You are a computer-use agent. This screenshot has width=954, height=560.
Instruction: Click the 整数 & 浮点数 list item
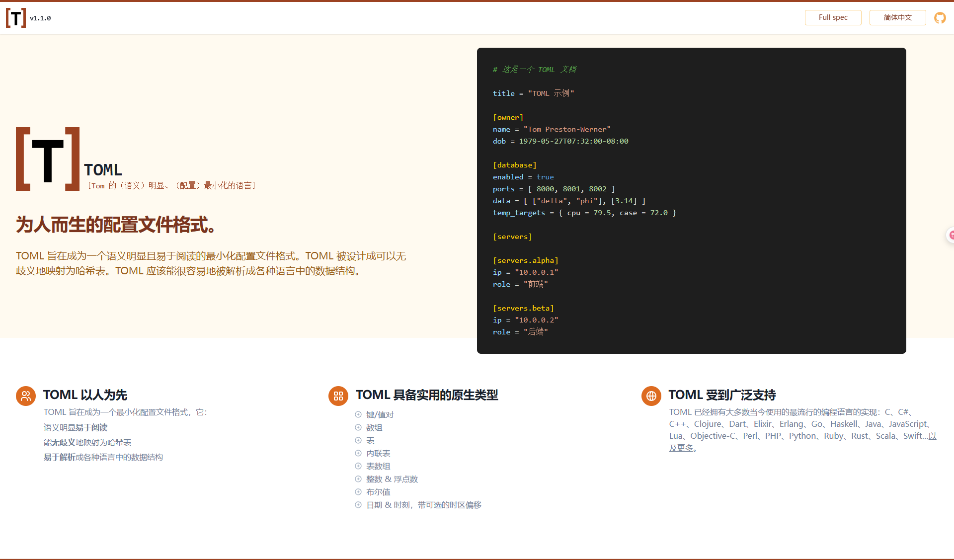(392, 479)
